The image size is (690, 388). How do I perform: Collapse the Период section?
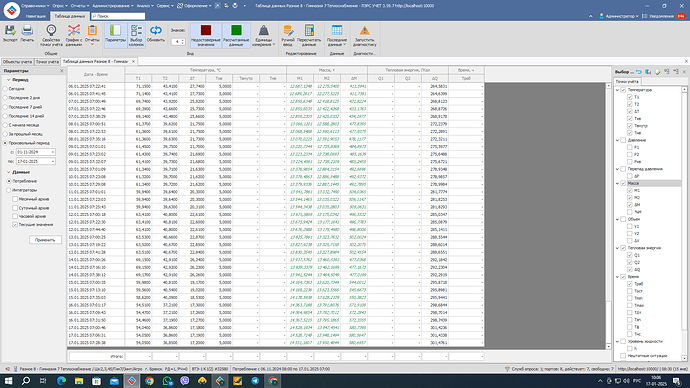[8, 80]
